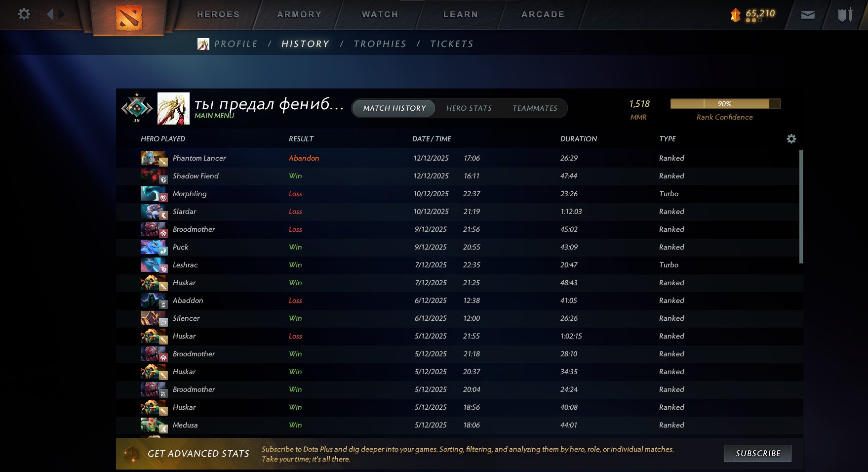This screenshot has width=868, height=472.
Task: Select the Match History toggle tab
Action: (x=394, y=108)
